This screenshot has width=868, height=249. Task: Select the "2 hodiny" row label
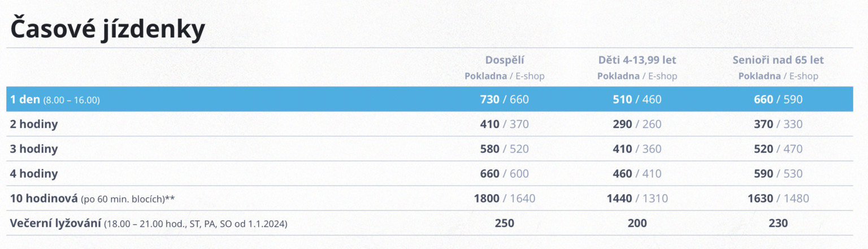[x=34, y=124]
